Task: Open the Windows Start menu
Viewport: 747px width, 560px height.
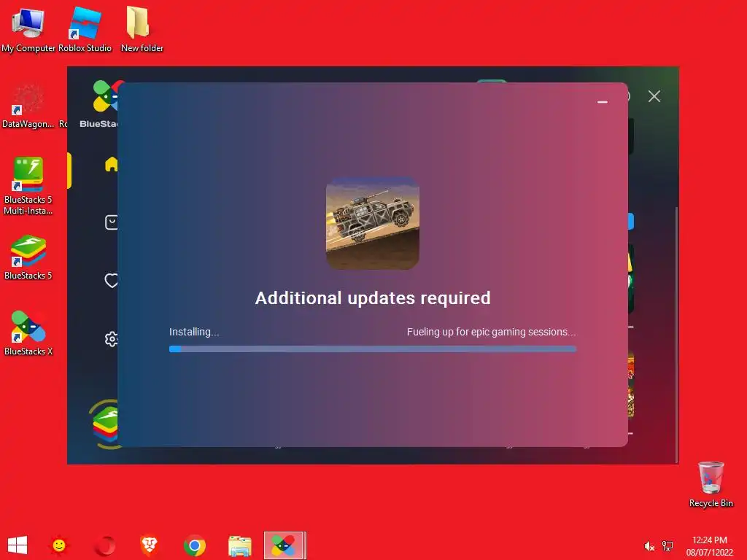Action: point(18,545)
